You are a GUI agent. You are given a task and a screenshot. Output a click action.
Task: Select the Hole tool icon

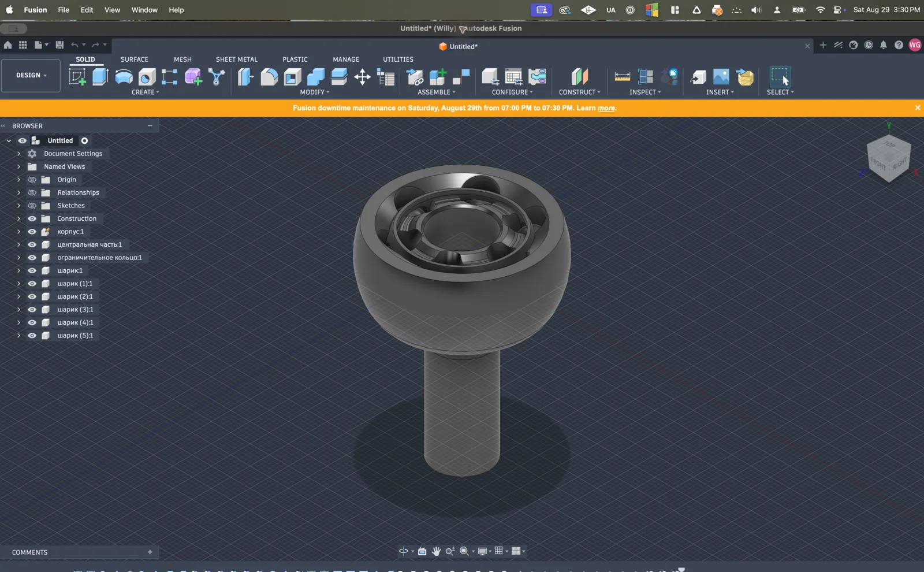click(147, 77)
